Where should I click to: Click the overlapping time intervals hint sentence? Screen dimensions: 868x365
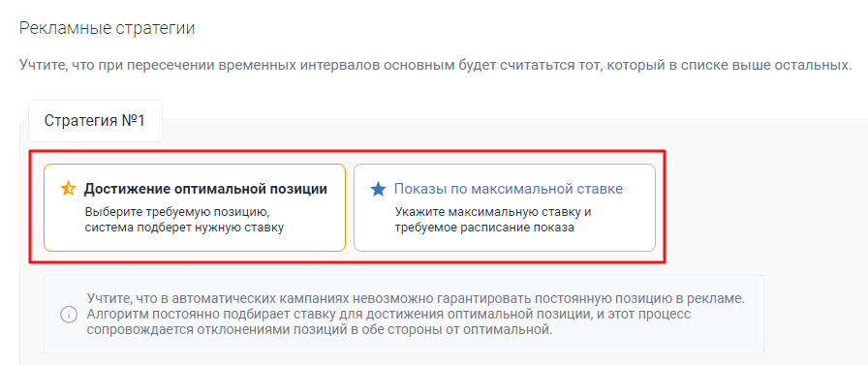pyautogui.click(x=435, y=65)
